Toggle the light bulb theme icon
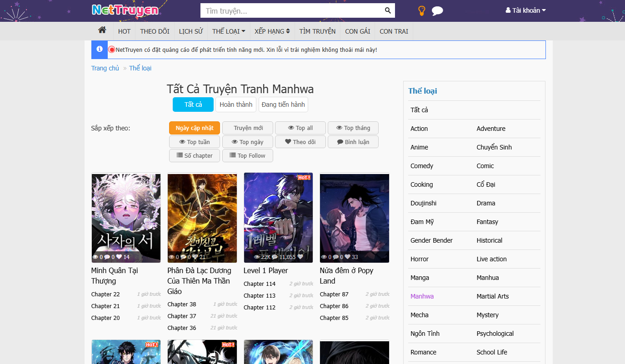Viewport: 625px width, 364px height. coord(421,11)
